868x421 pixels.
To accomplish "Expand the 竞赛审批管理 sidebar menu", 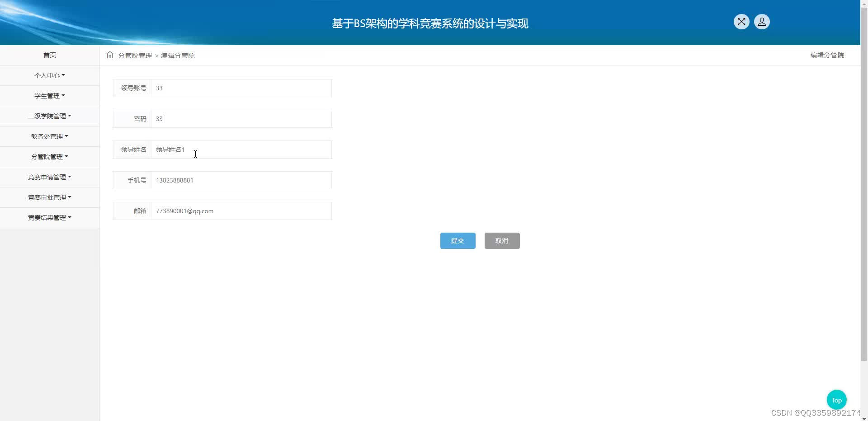I will (50, 197).
